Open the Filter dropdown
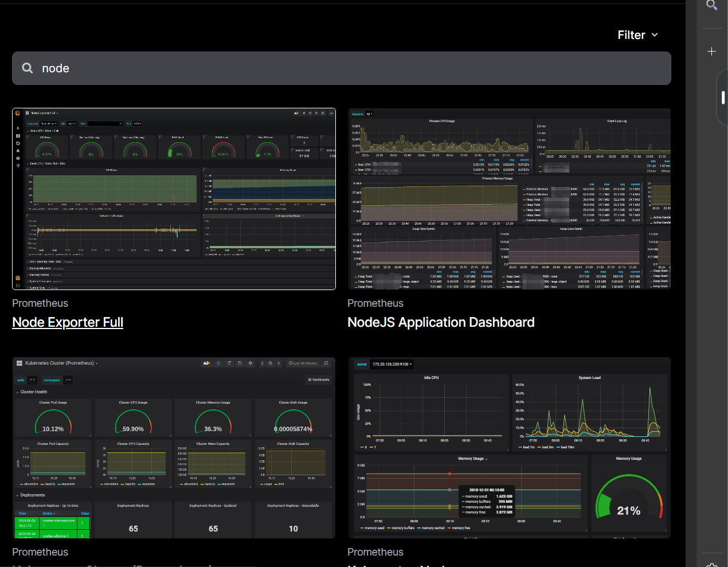The width and height of the screenshot is (728, 567). click(637, 35)
